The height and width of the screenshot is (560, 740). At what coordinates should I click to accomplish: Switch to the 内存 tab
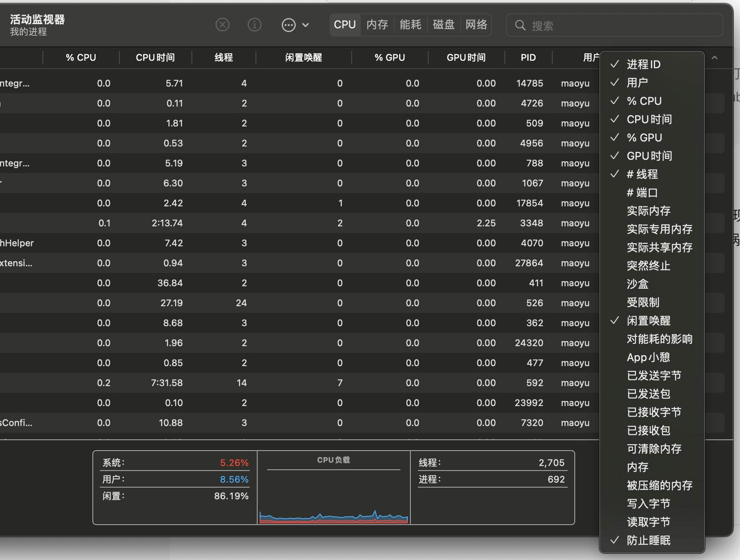(x=377, y=25)
